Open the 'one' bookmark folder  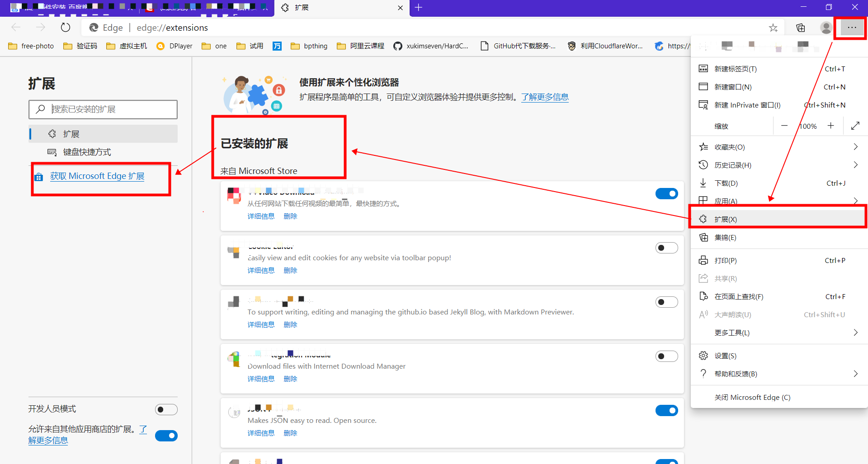click(214, 46)
